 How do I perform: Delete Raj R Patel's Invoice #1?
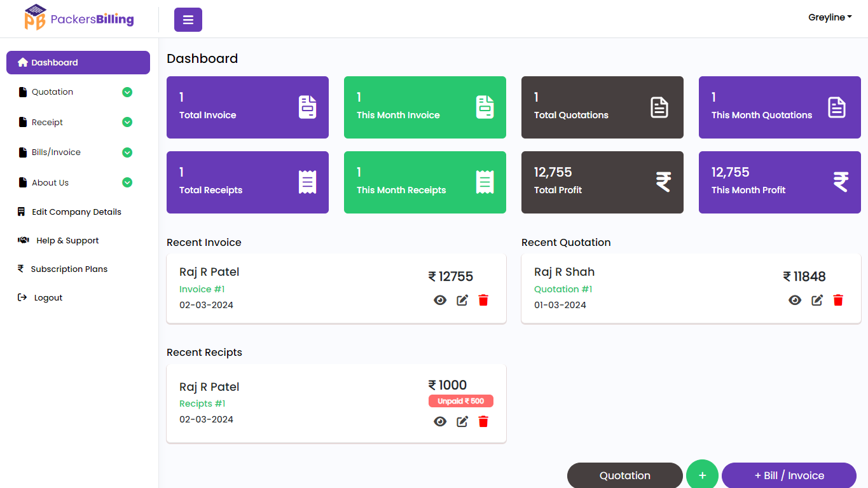point(483,300)
